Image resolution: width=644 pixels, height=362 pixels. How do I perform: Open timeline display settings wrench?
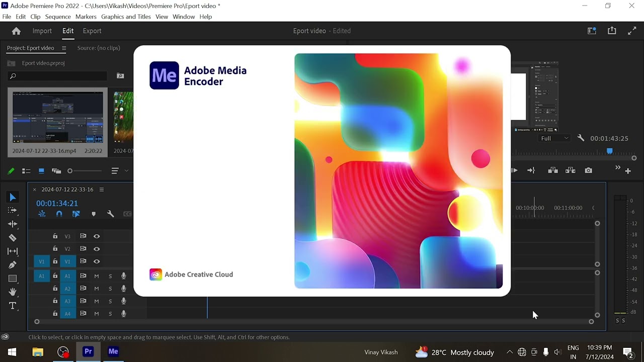pyautogui.click(x=111, y=214)
